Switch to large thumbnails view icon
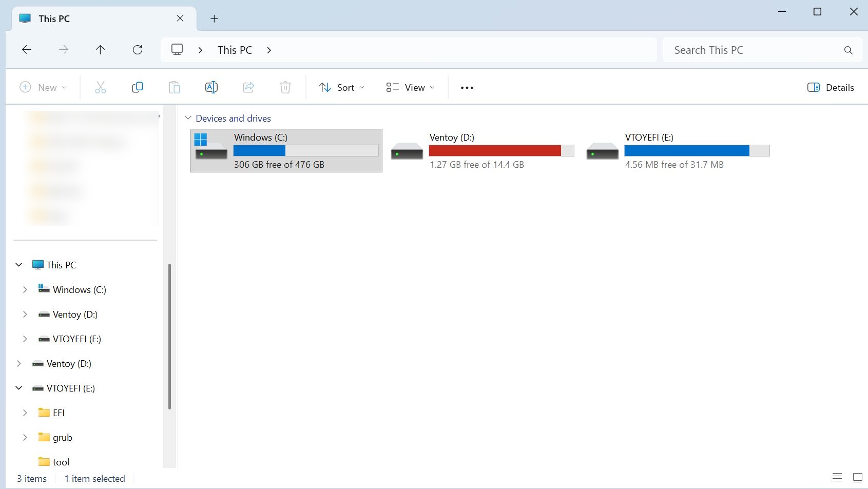The image size is (868, 489). coord(857,478)
